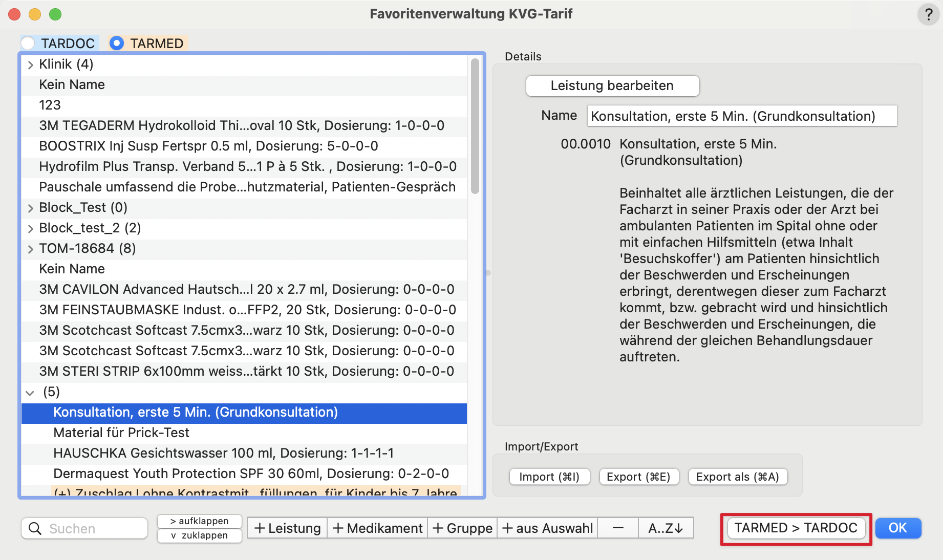The width and height of the screenshot is (943, 560).
Task: Collapse the unnamed (5) group
Action: pos(30,393)
